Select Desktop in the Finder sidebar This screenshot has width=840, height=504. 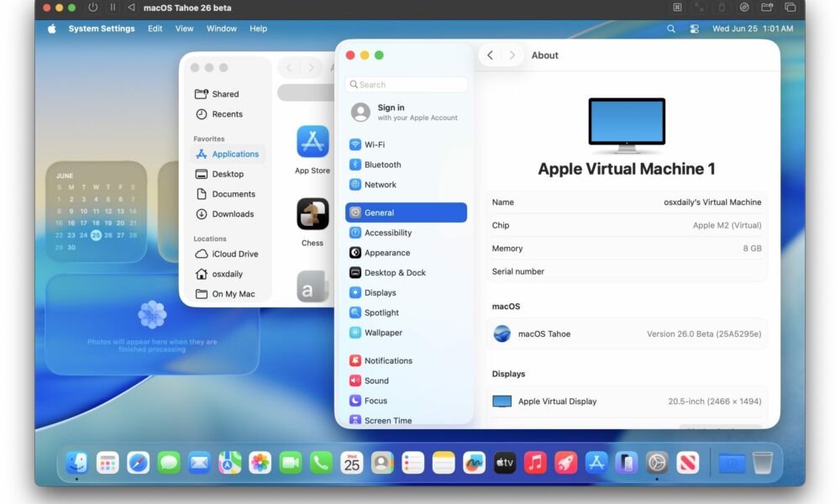point(228,174)
